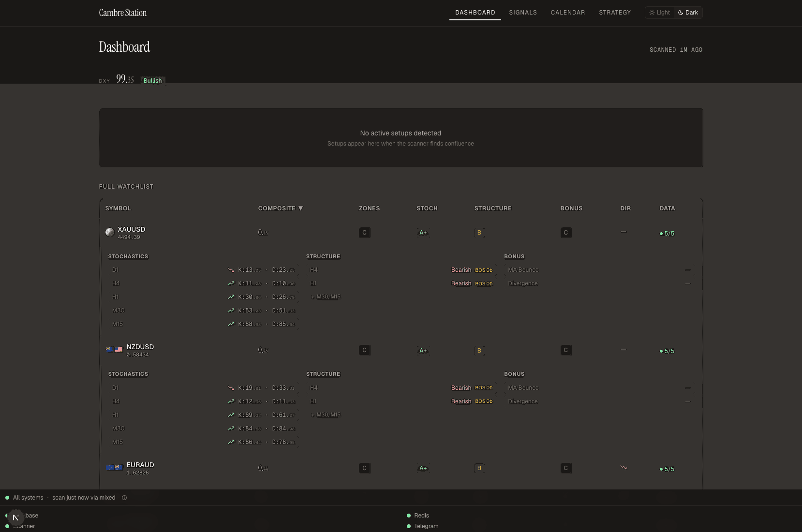802x532 pixels.
Task: Click XAUUSD H4 uptrend arrow icon
Action: tap(231, 283)
